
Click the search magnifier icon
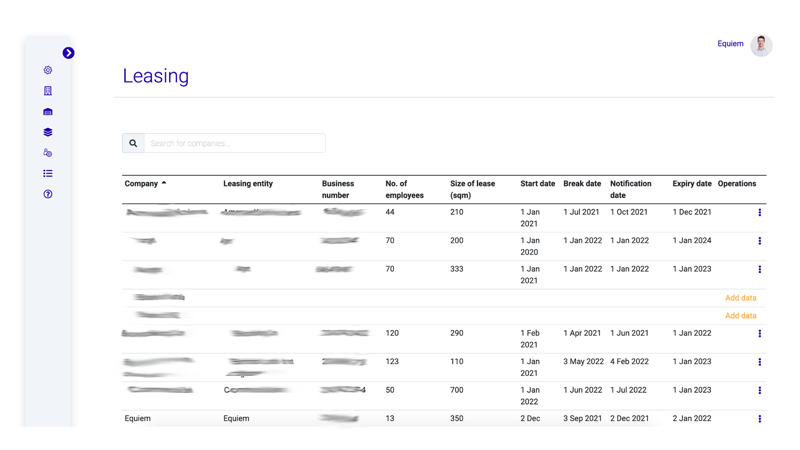click(x=133, y=144)
